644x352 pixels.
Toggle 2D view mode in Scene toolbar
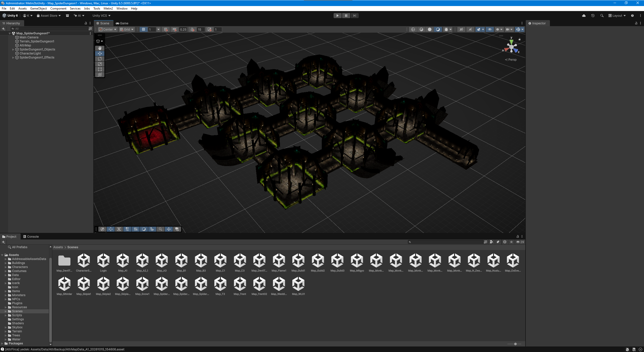[x=461, y=29]
